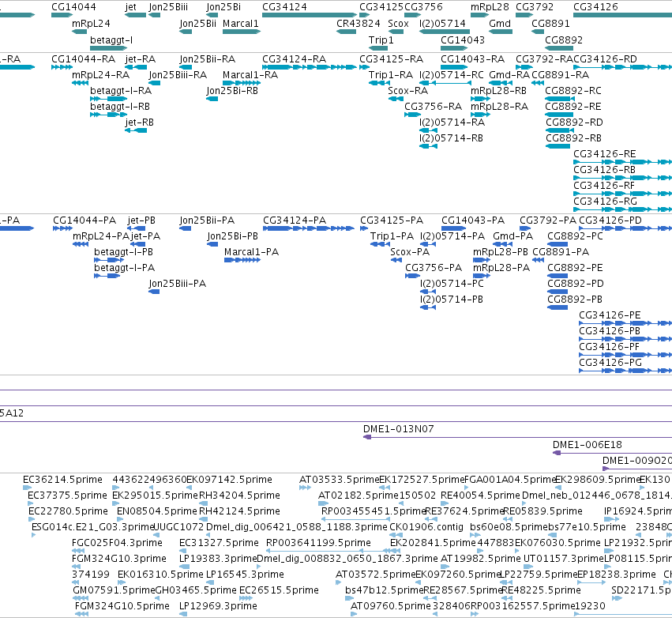
Task: Select the CG8892 gene label
Action: 564,40
